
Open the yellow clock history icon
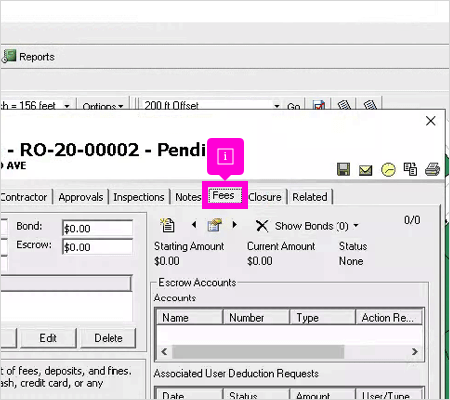click(388, 169)
